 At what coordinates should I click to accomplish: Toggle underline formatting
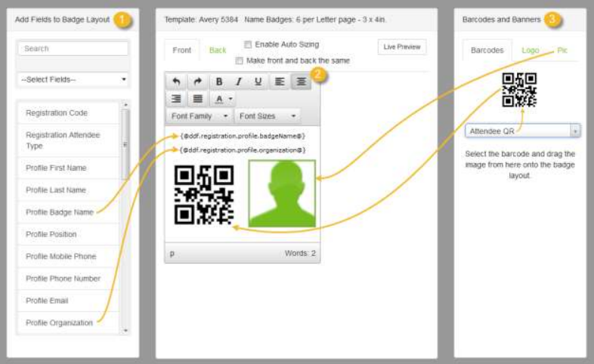pyautogui.click(x=258, y=82)
